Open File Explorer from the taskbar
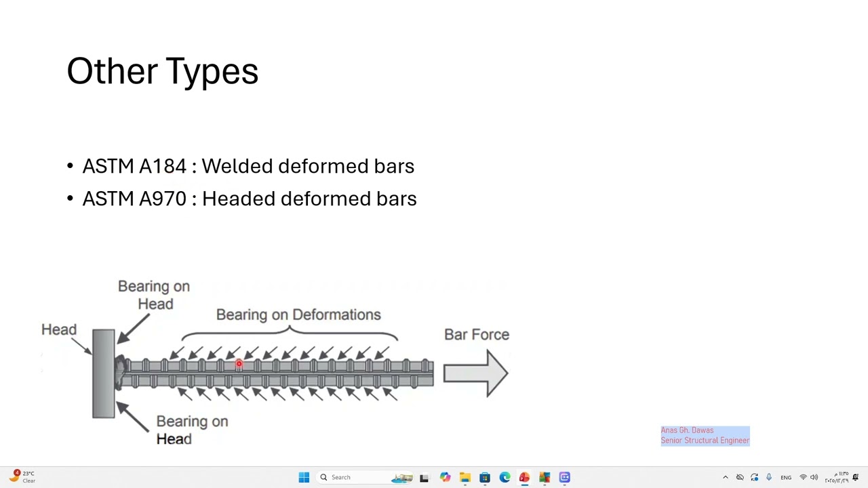Viewport: 868px width, 488px height. [465, 477]
